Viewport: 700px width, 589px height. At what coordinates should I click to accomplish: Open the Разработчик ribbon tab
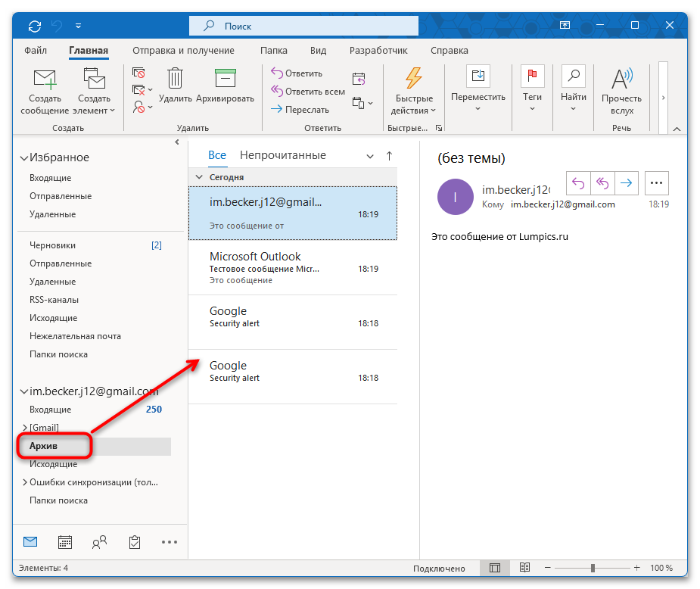click(x=378, y=51)
